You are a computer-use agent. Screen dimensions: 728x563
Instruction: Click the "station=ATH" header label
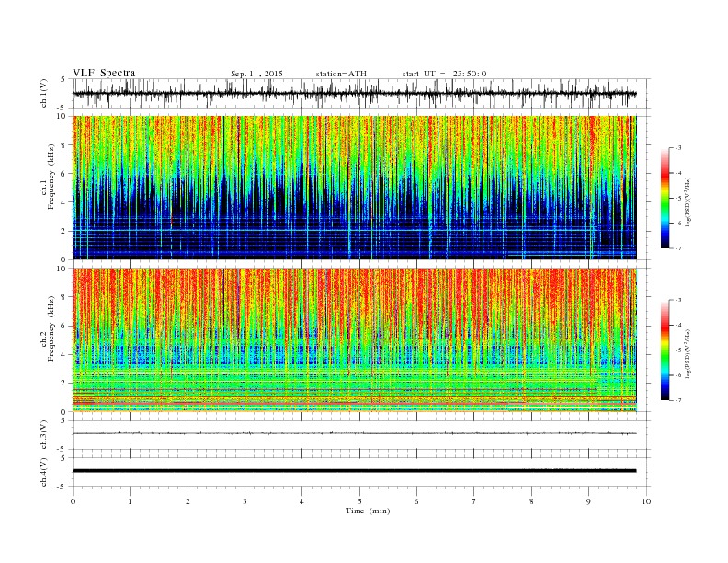(x=341, y=74)
